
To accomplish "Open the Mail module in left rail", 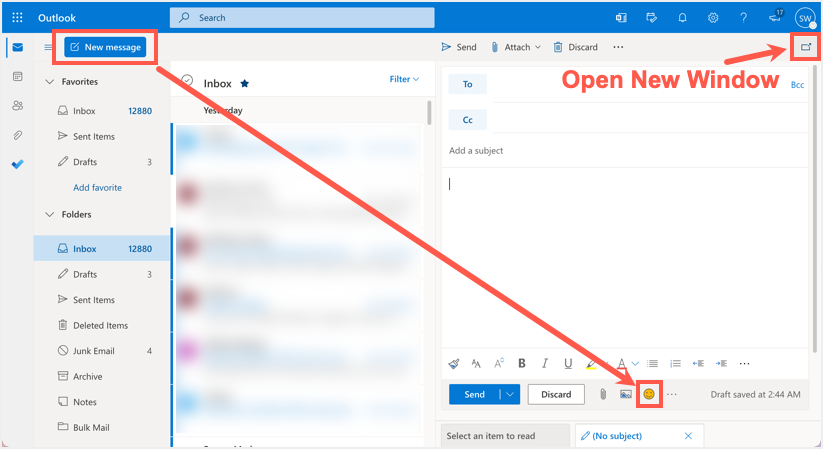I will [17, 47].
